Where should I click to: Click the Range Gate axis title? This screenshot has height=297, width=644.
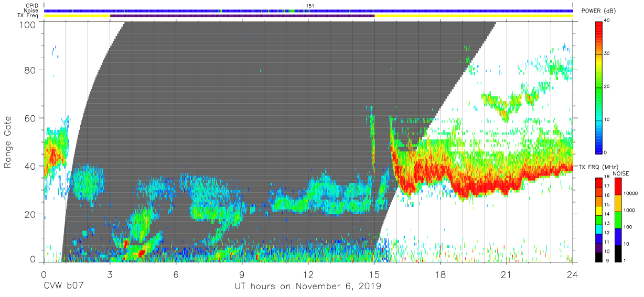click(8, 142)
